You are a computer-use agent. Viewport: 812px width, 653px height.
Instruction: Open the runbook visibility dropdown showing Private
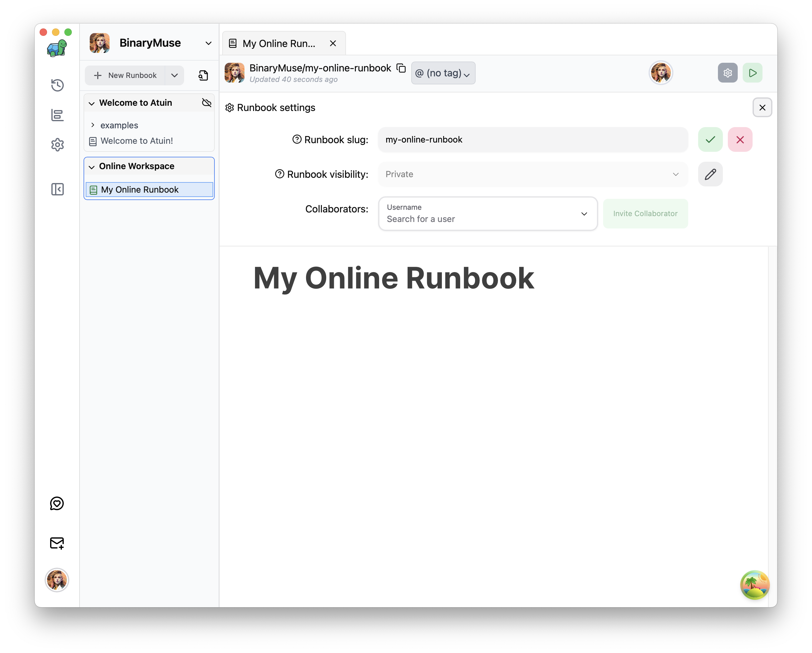coord(533,174)
